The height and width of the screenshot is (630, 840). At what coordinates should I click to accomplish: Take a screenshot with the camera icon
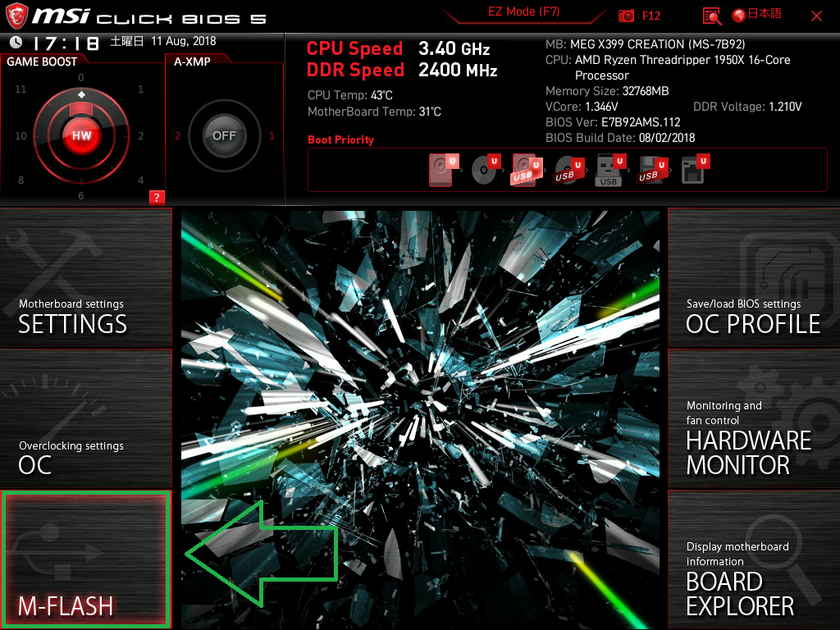626,16
